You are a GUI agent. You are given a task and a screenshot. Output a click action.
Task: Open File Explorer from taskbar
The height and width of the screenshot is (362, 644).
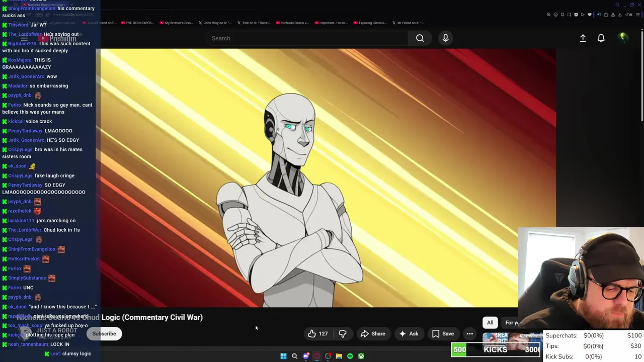(339, 356)
